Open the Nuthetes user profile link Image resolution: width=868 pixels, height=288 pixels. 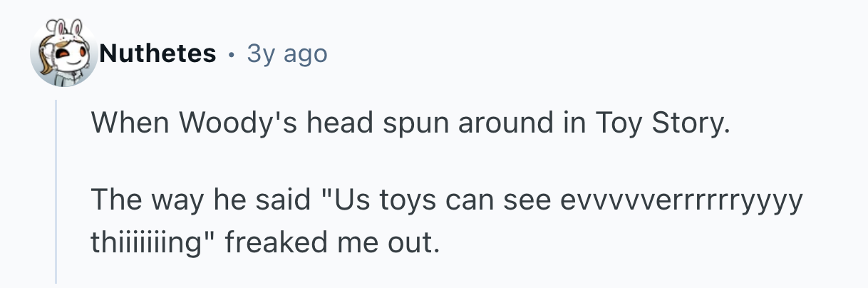pyautogui.click(x=157, y=53)
